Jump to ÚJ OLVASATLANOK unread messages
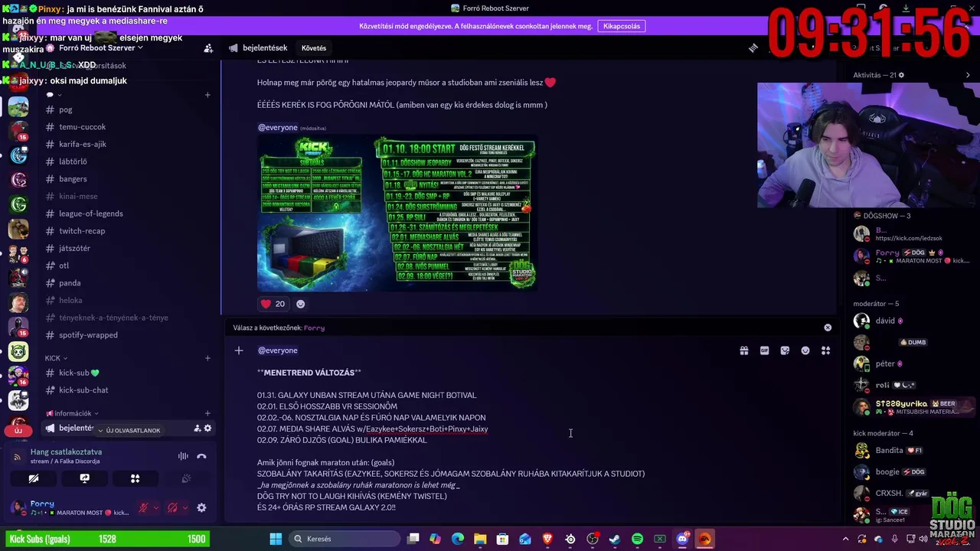Image resolution: width=980 pixels, height=551 pixels. point(129,430)
